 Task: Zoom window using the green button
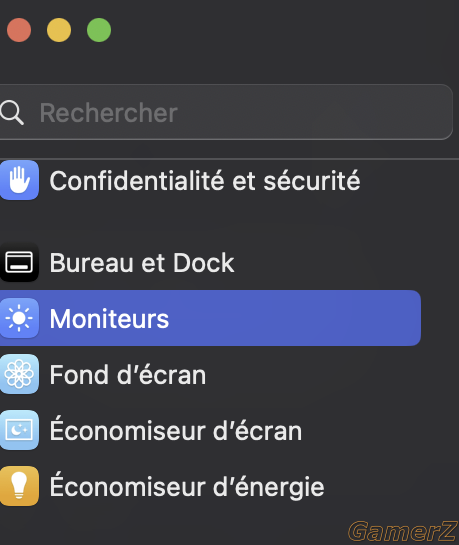coord(99,30)
